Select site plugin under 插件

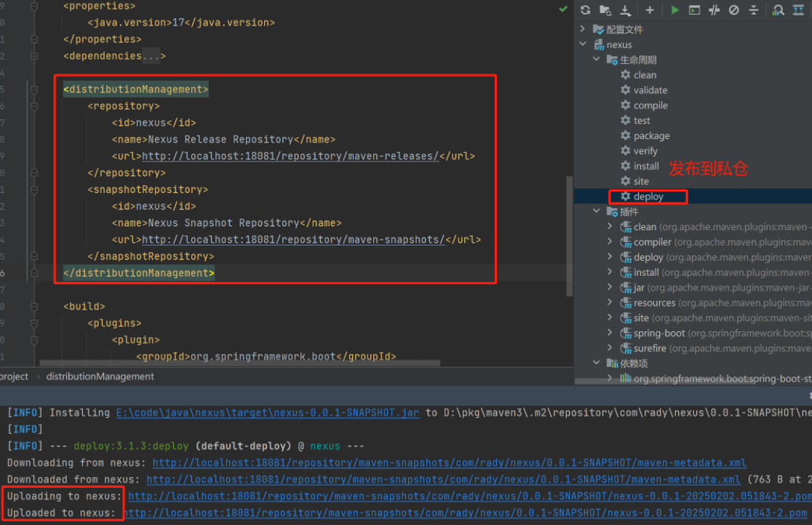[x=716, y=317]
